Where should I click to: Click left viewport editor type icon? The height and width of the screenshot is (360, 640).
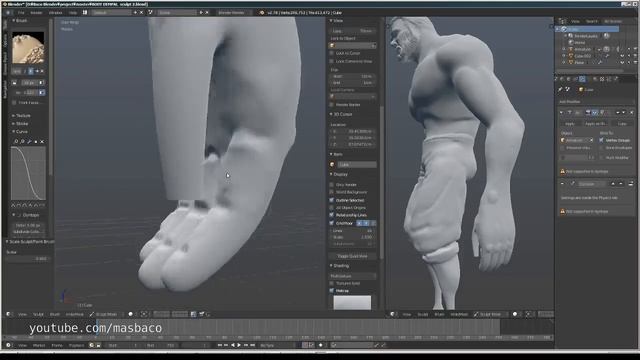click(9, 314)
